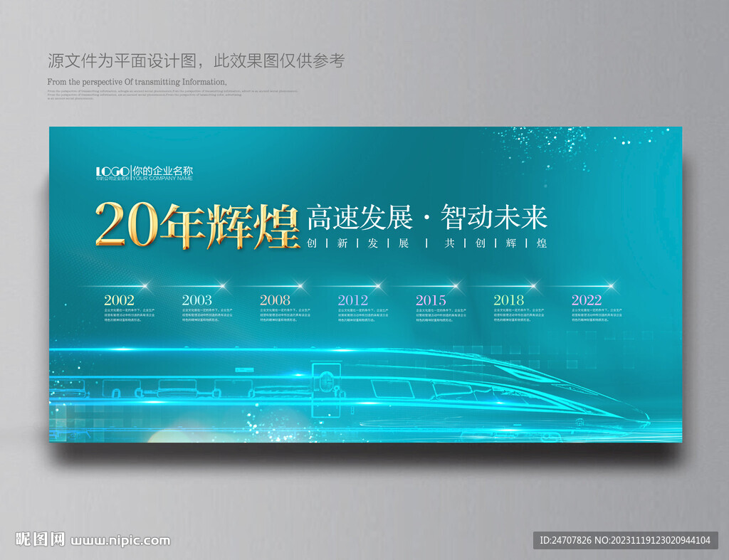The image size is (729, 560).
Task: Click the slogan "高速发展·智动未来"
Action: tap(427, 217)
